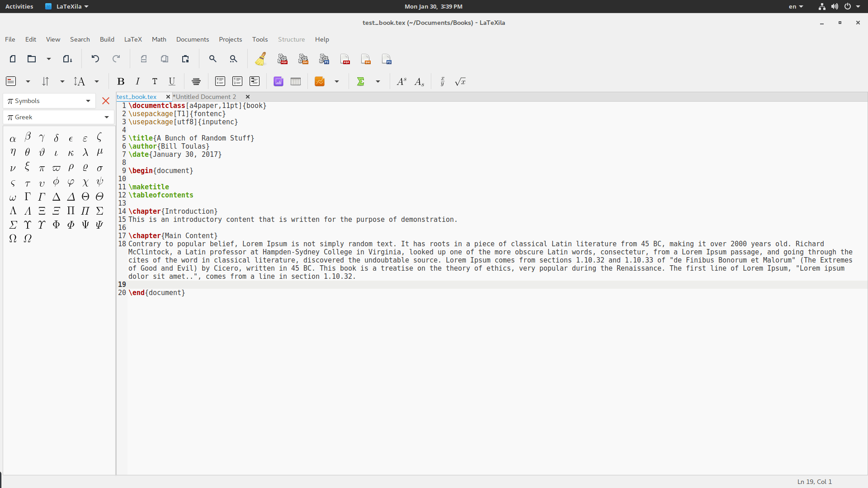The image size is (868, 488).
Task: Click the \tableofcontents command text
Action: coord(161,195)
